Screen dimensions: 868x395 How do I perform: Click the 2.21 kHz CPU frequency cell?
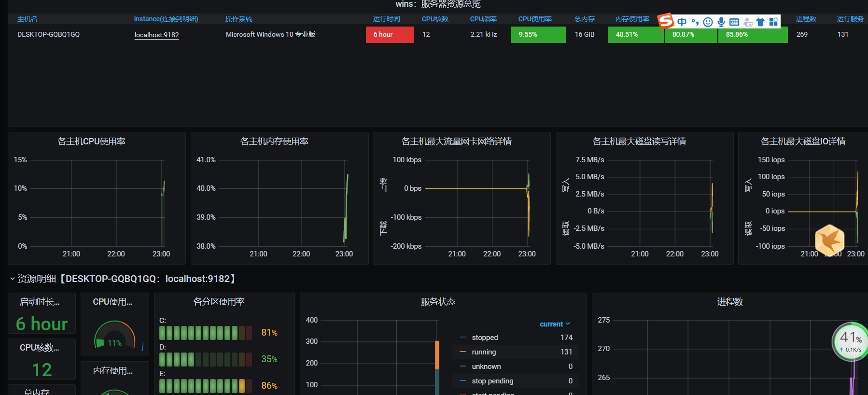click(x=484, y=35)
